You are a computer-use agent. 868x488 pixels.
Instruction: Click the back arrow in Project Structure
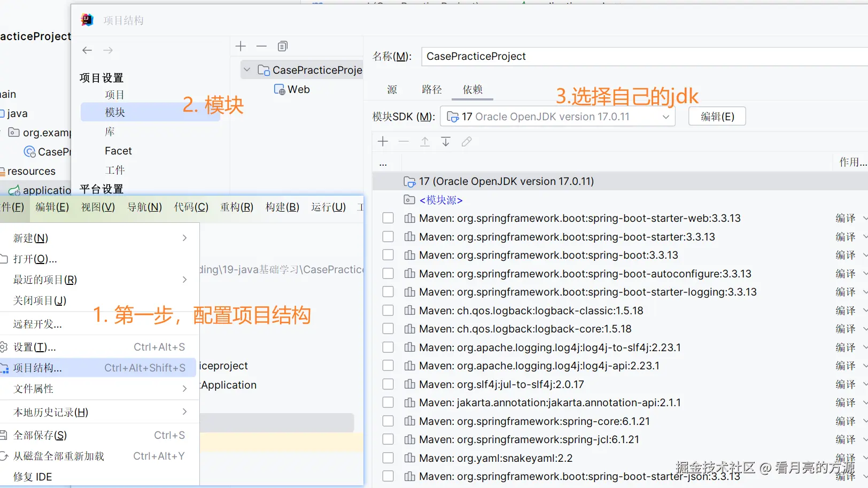87,50
